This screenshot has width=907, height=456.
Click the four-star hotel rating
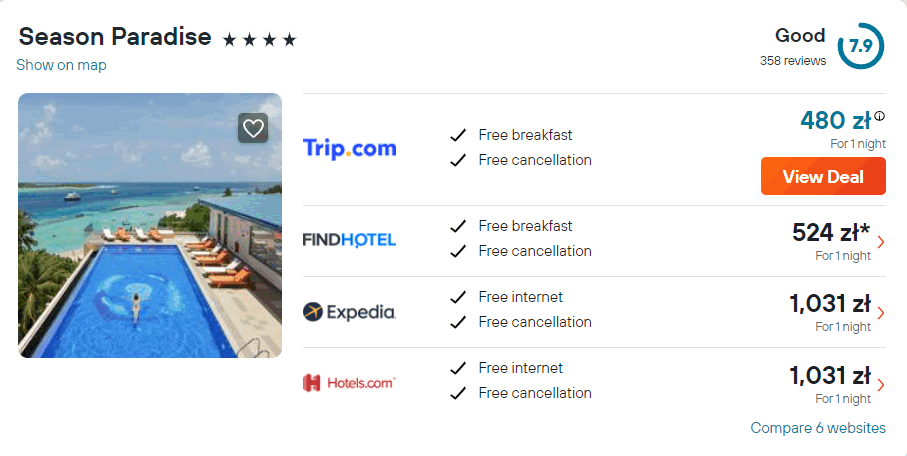[x=260, y=40]
